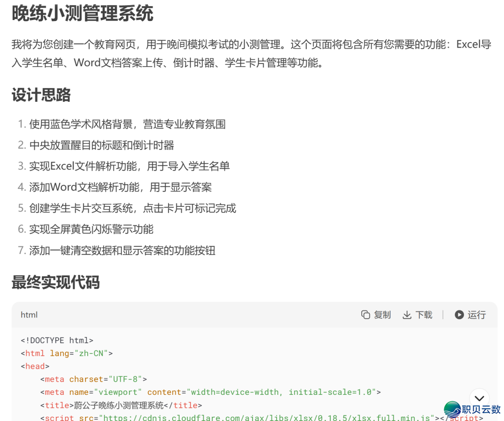Click the 设计思路 heading
Screen dimensions: 504x421
click(x=41, y=95)
